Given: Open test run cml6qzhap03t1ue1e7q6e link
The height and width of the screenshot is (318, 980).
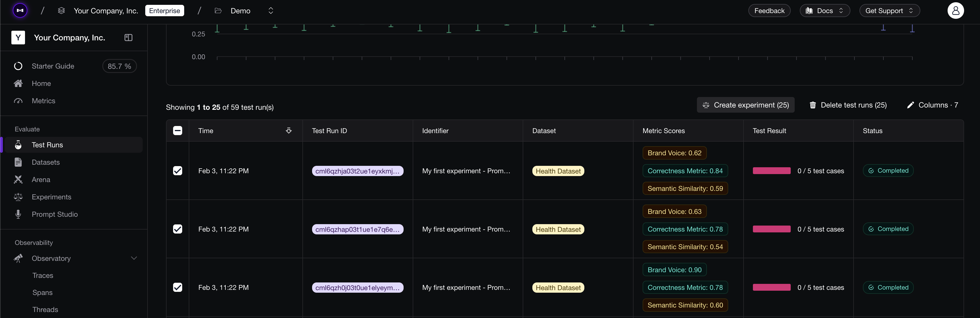Looking at the screenshot, I should click(x=358, y=229).
